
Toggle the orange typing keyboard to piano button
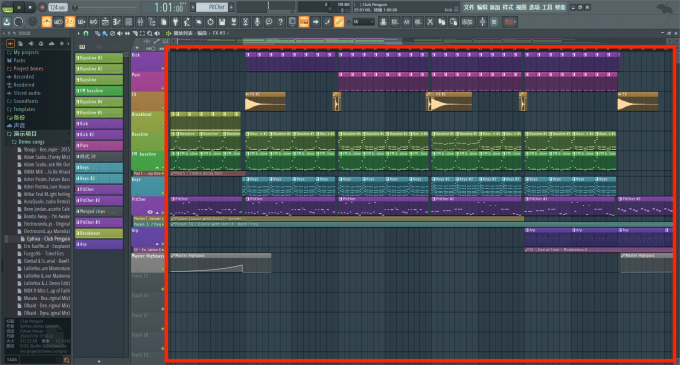pos(304,22)
